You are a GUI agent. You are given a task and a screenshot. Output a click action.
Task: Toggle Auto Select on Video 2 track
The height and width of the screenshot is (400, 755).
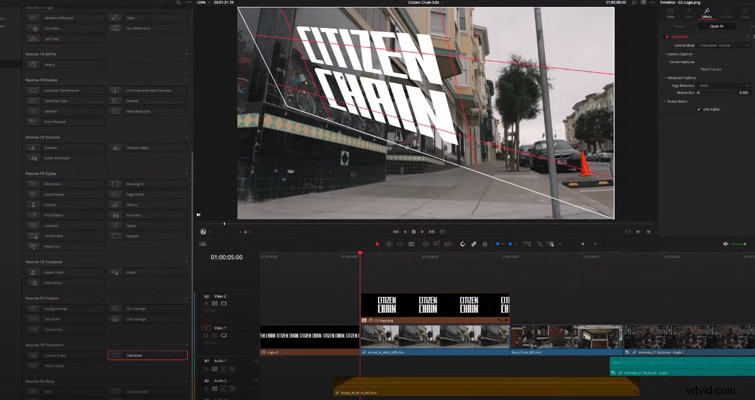click(215, 304)
